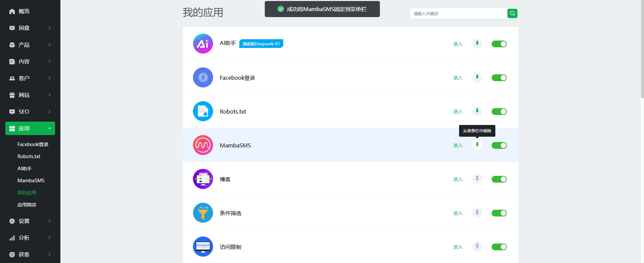The image size is (644, 263).
Task: Open Robots.txt in sidebar submenu
Action: 29,156
